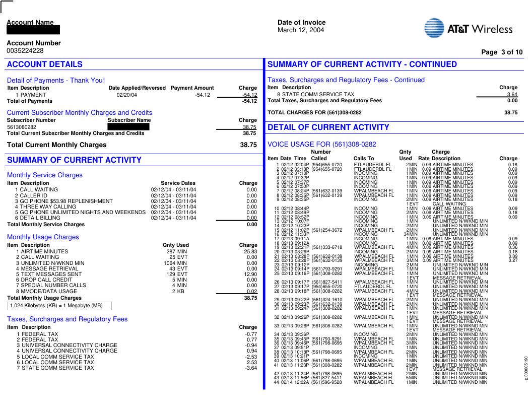This screenshot has height=411, width=532.
Task: Click the AT&T Wireless globe logo
Action: 434,28
